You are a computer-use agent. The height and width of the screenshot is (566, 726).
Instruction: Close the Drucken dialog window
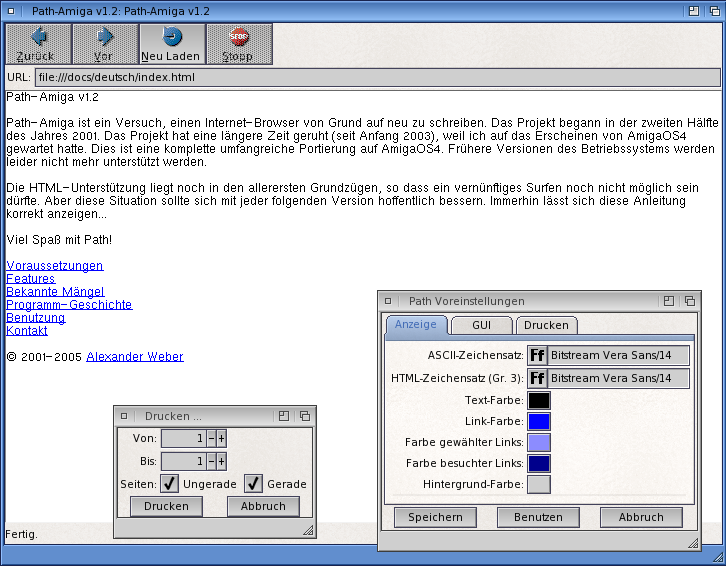124,416
